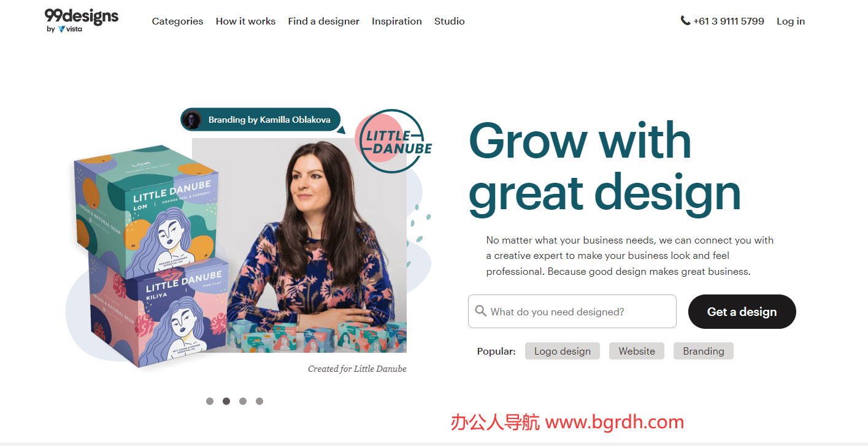The height and width of the screenshot is (446, 868).
Task: Click the 99designs by Vista logo
Action: click(81, 20)
